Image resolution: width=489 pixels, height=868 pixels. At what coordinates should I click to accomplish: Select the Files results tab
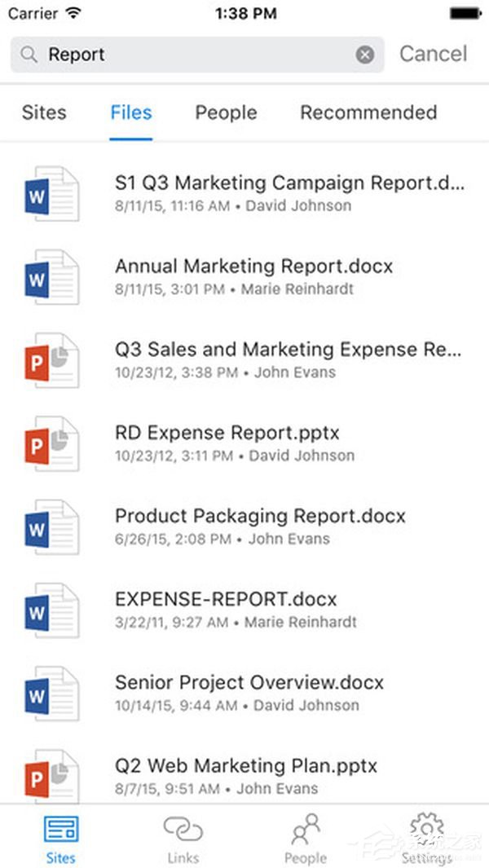(x=131, y=112)
